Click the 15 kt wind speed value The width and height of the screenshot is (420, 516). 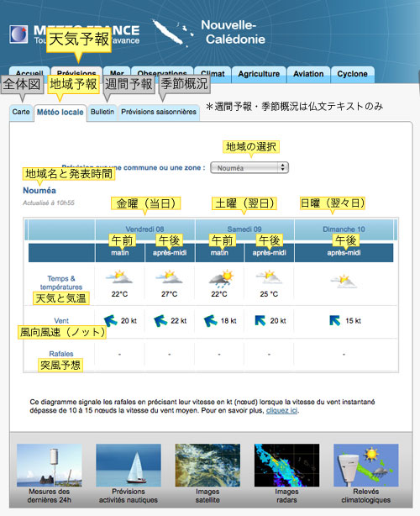(354, 321)
